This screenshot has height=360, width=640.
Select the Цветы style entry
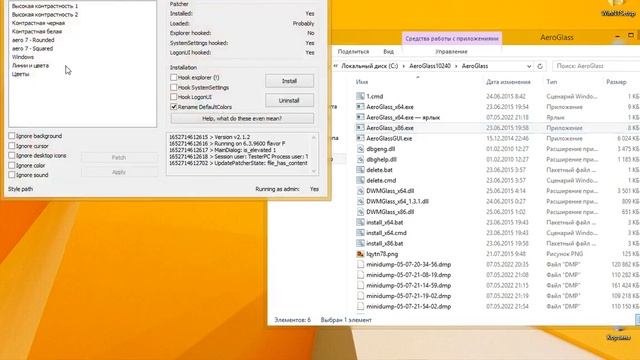click(x=20, y=74)
